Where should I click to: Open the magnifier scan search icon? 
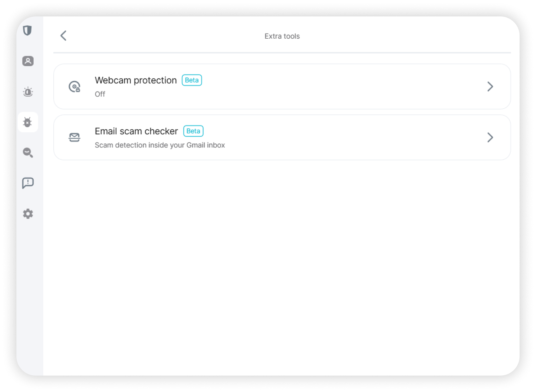point(28,153)
